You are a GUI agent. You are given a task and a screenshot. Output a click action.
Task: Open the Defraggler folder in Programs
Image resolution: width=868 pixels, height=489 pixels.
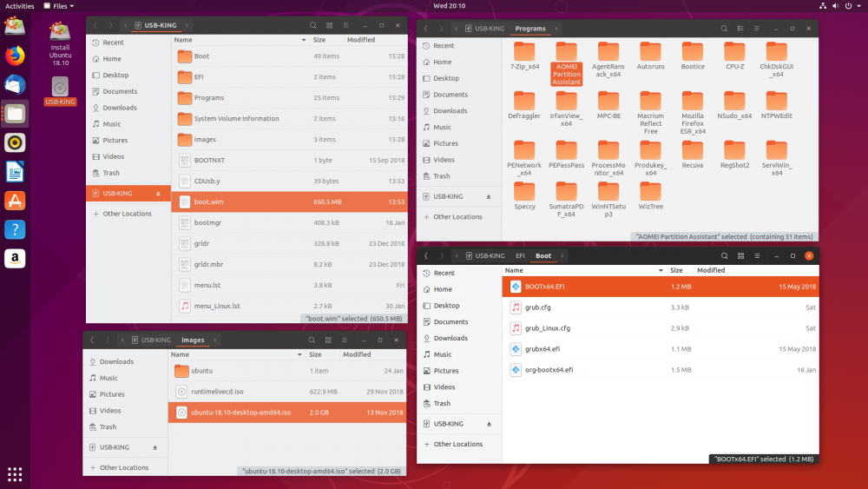coord(524,105)
